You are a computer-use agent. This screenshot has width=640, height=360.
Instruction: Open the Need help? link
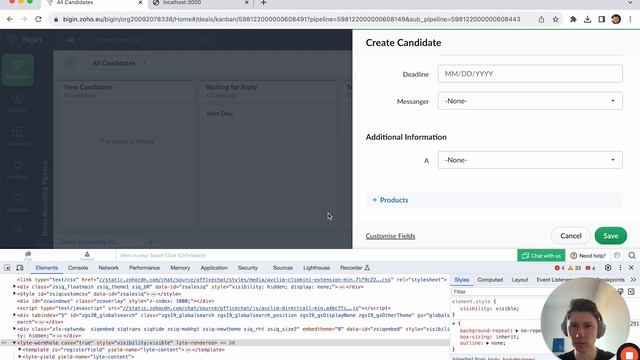588,256
